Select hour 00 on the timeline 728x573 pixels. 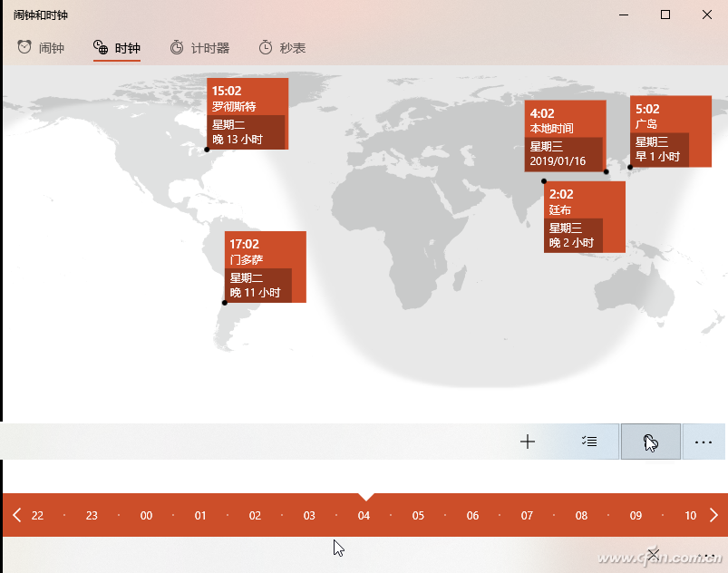[x=146, y=515]
